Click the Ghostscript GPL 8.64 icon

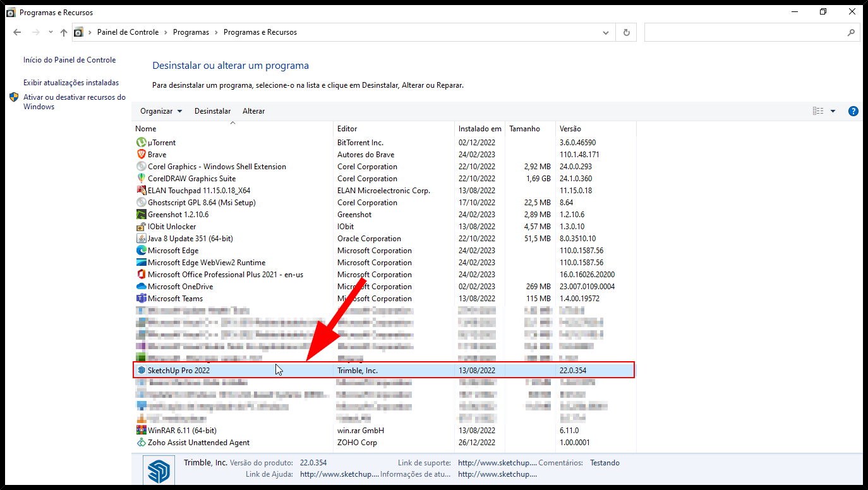(142, 203)
